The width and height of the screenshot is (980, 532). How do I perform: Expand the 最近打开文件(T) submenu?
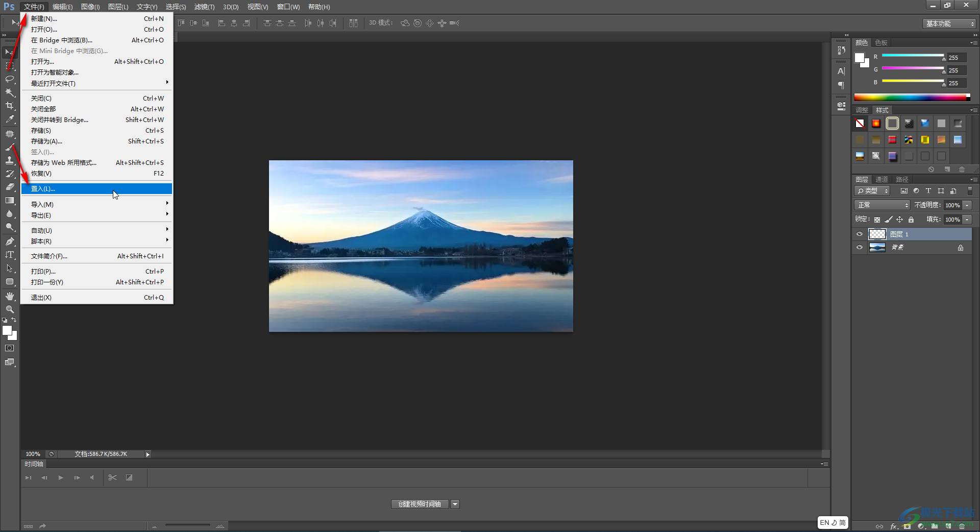tap(97, 83)
